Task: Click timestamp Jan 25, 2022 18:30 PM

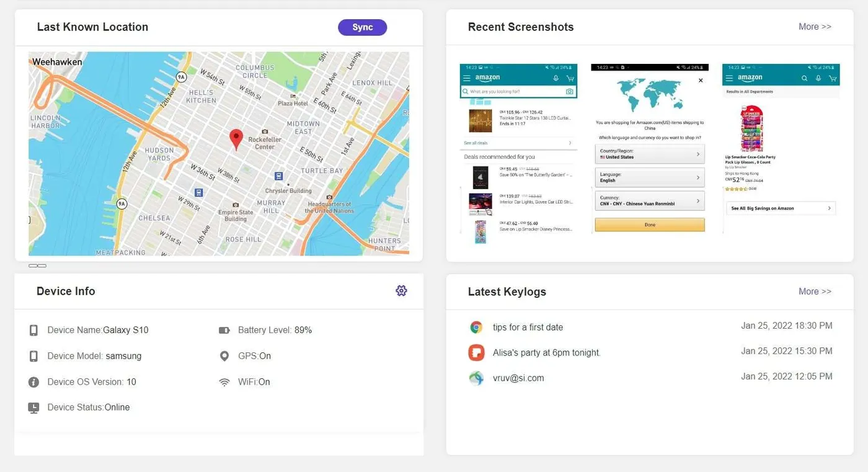Action: tap(787, 326)
